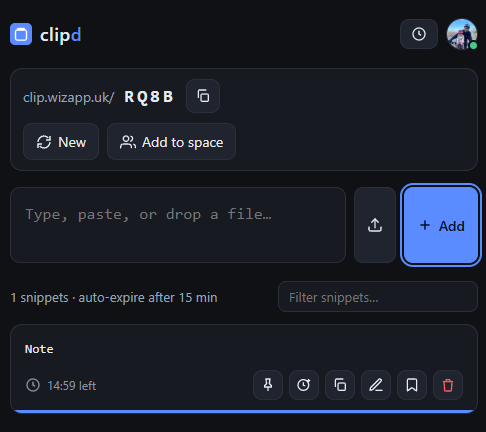
Task: Open the history clock button
Action: click(419, 34)
